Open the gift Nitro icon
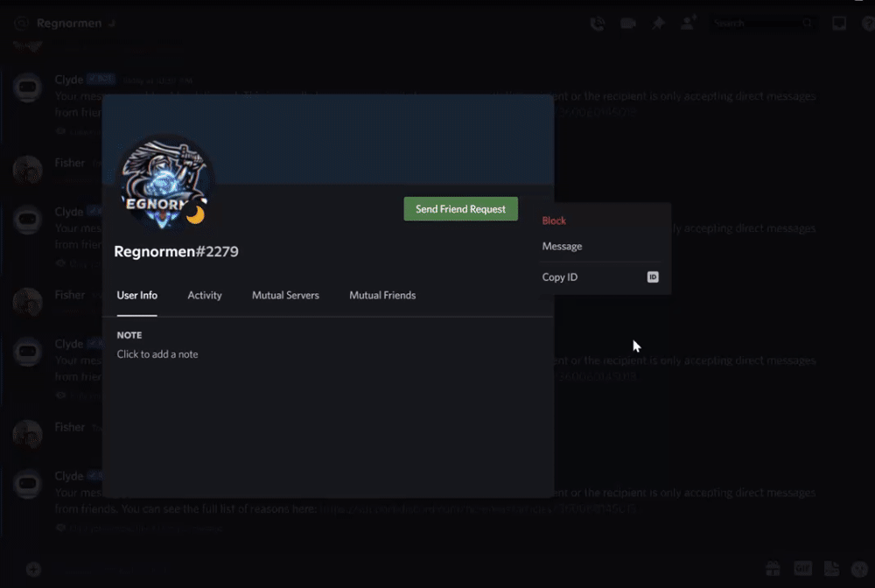Image resolution: width=875 pixels, height=588 pixels. pos(773,569)
